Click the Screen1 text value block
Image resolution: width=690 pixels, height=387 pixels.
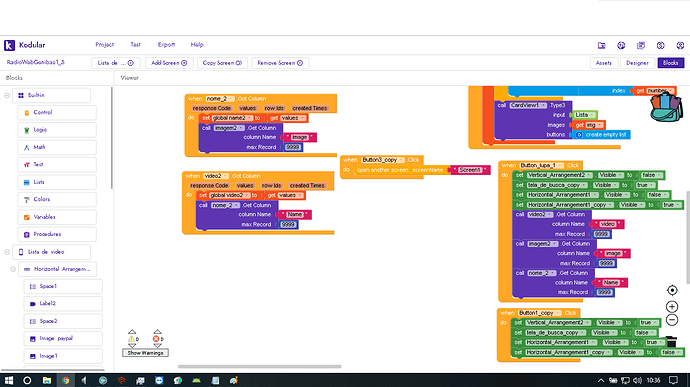click(470, 170)
